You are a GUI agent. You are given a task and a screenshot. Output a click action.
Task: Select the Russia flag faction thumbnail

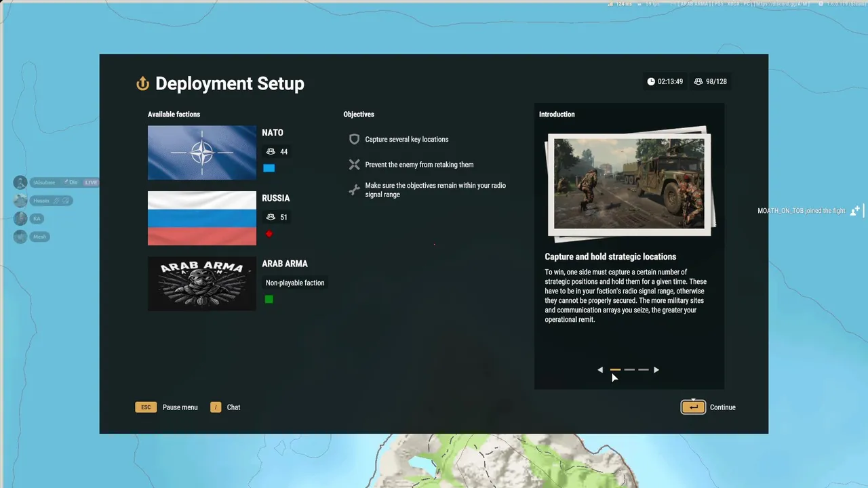[x=202, y=218]
